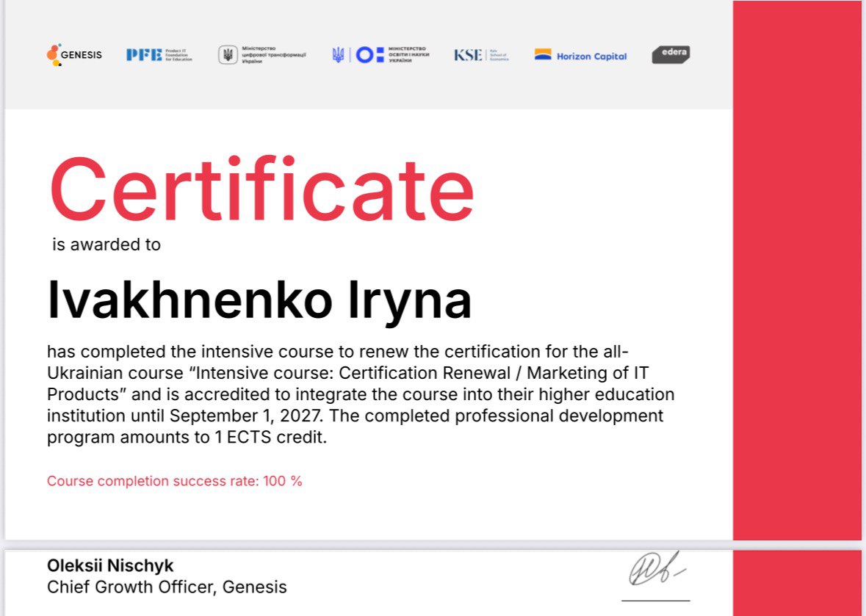Select the Ministry of Digital Transformation emblem
The height and width of the screenshot is (616, 866).
pos(228,55)
